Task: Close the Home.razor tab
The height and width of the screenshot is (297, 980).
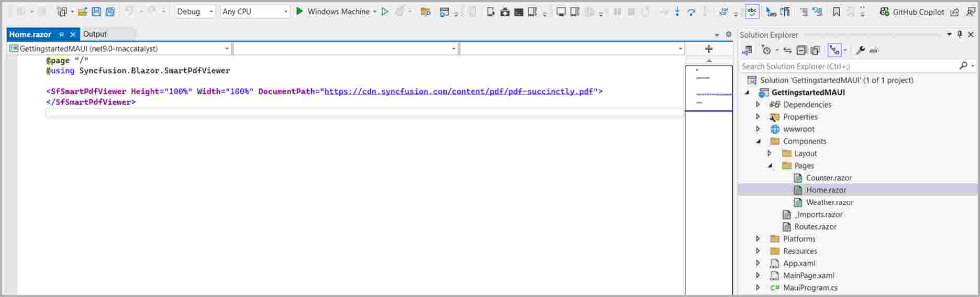Action: click(x=73, y=35)
